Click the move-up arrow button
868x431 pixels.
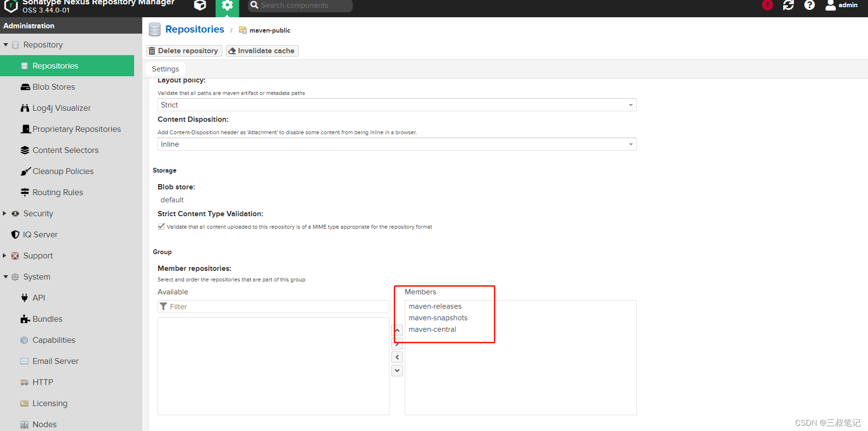[x=397, y=330]
